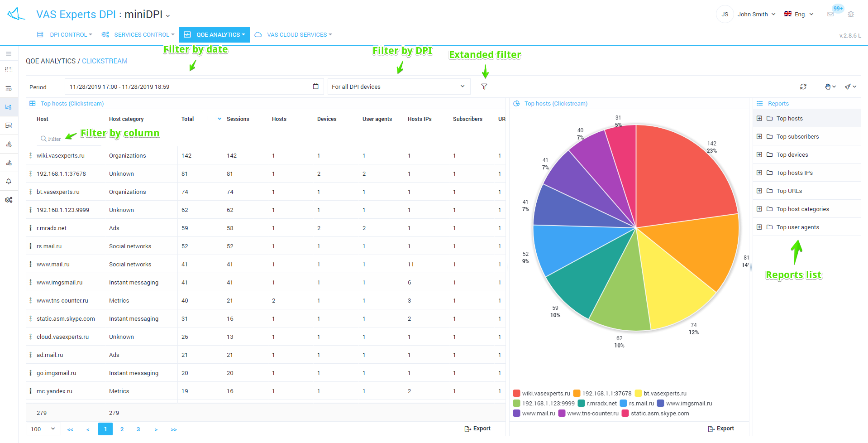868x443 pixels.
Task: Open the DPI devices dropdown
Action: [398, 87]
